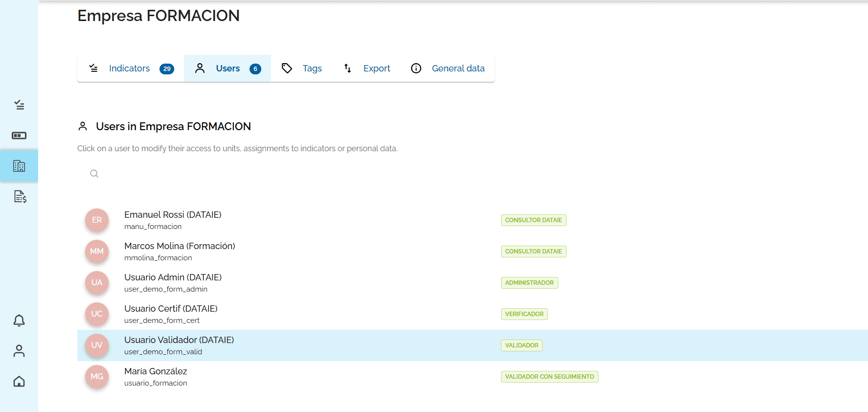
Task: Click username manu_formacion
Action: 153,227
